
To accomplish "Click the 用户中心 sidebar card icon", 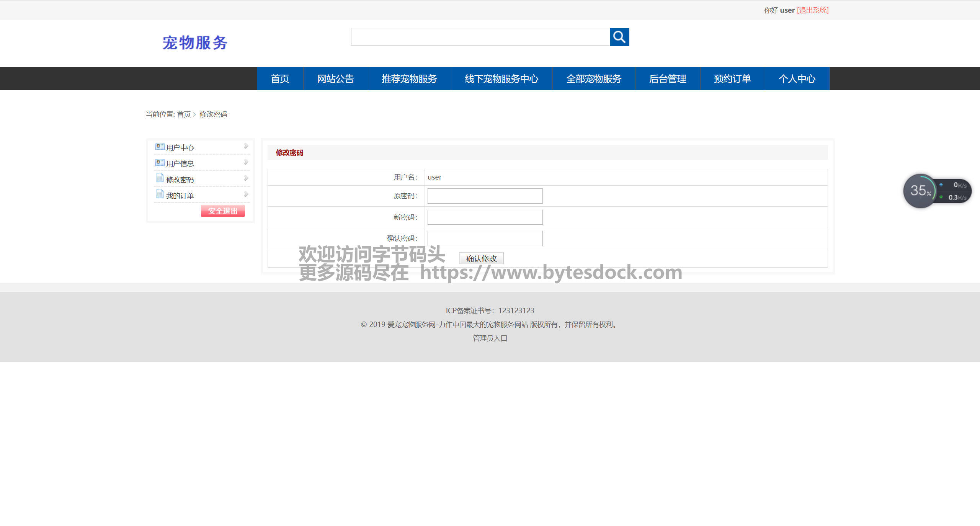I will click(x=160, y=147).
